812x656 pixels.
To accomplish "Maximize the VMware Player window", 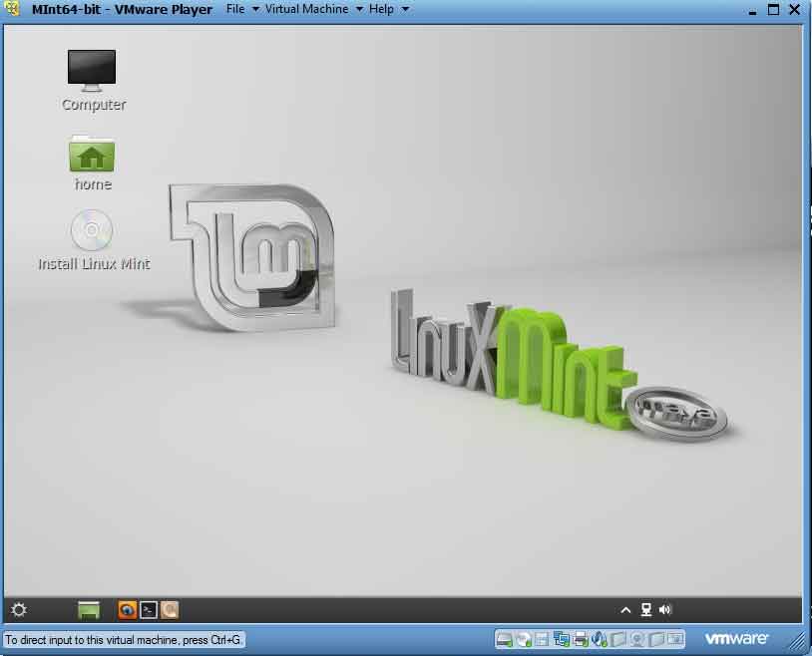I will (x=773, y=9).
